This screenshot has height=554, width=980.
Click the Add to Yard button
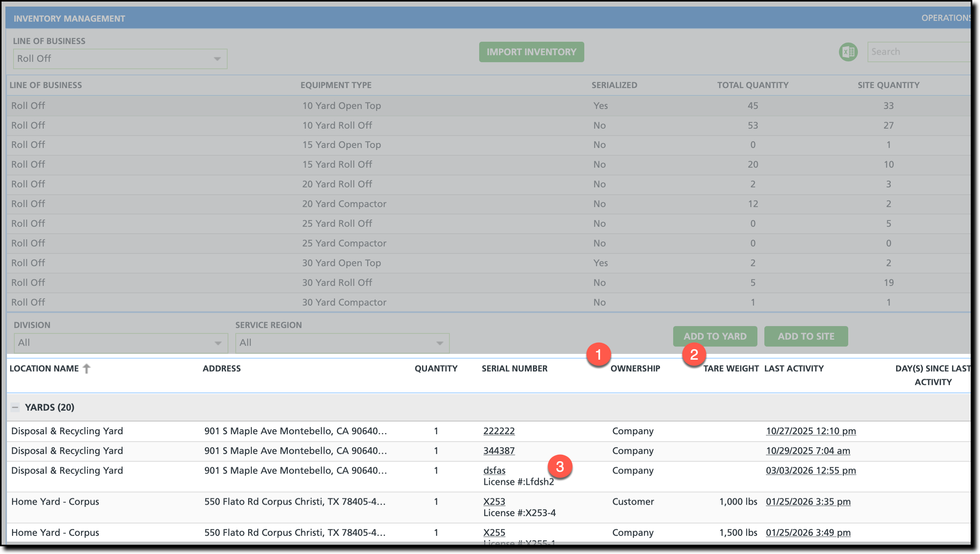715,336
